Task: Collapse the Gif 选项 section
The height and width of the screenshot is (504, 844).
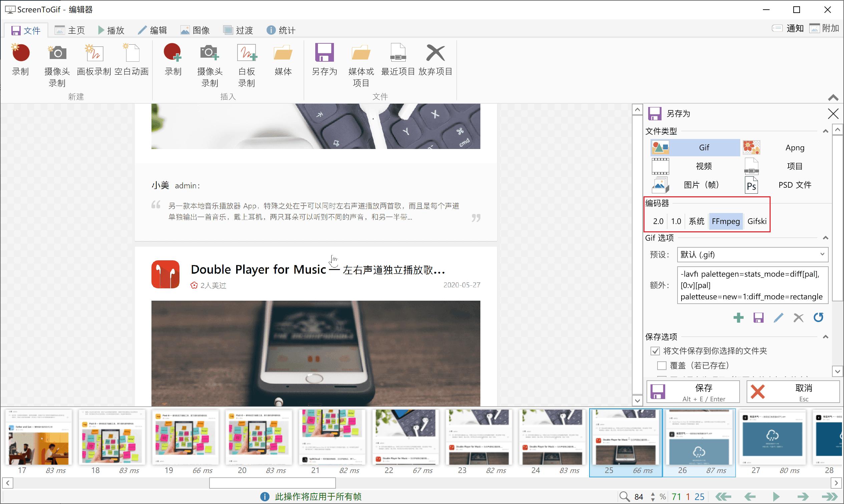Action: (x=825, y=238)
